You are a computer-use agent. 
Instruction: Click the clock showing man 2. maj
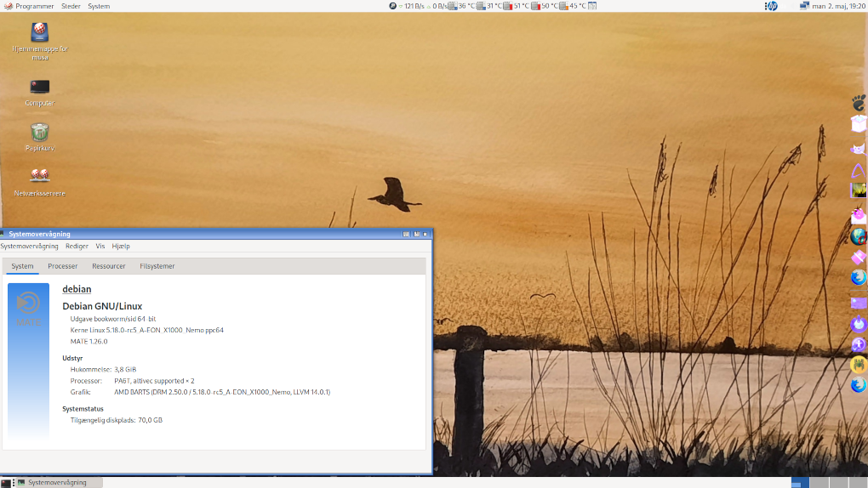838,6
